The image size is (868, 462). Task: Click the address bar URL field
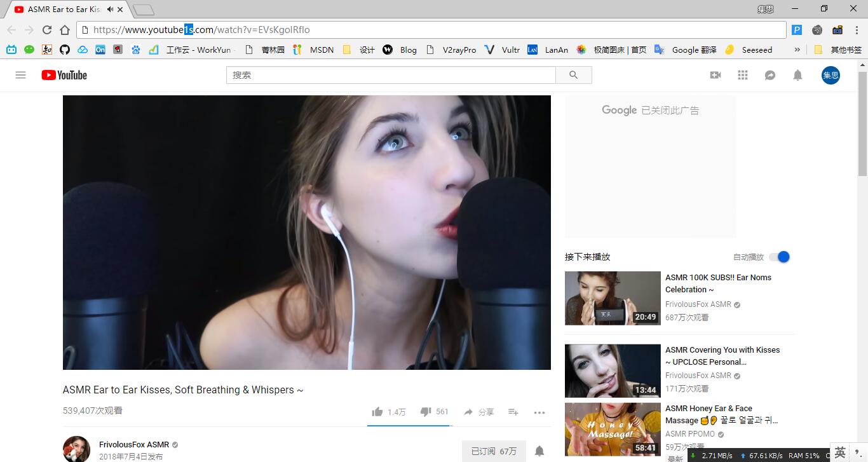[431, 30]
